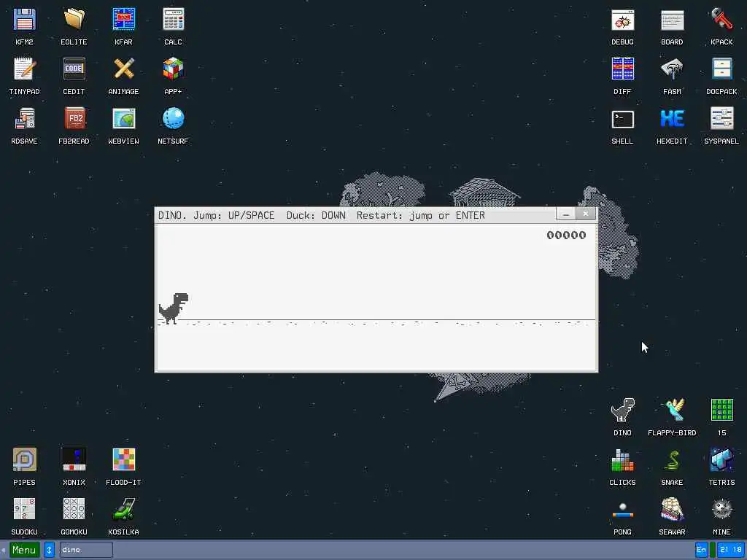Open the 15 puzzle game icon
This screenshot has width=747, height=560.
point(721,411)
